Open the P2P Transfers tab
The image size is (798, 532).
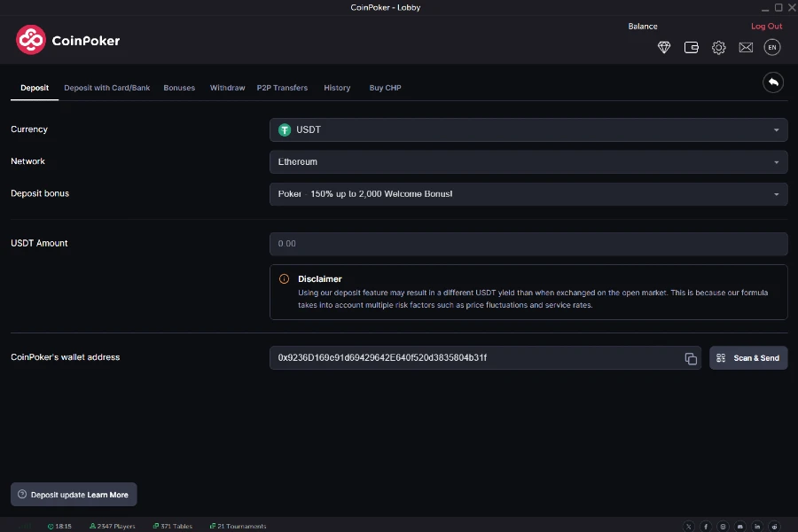pyautogui.click(x=283, y=88)
